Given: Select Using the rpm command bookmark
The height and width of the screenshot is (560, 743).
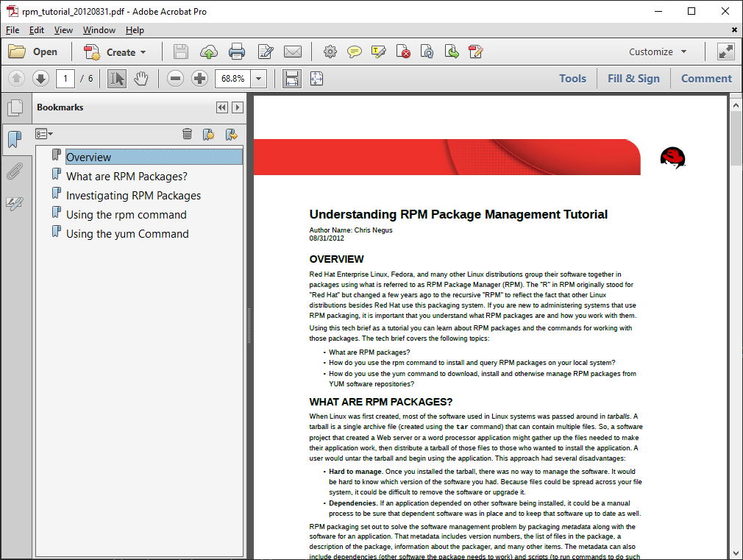Looking at the screenshot, I should [x=126, y=215].
